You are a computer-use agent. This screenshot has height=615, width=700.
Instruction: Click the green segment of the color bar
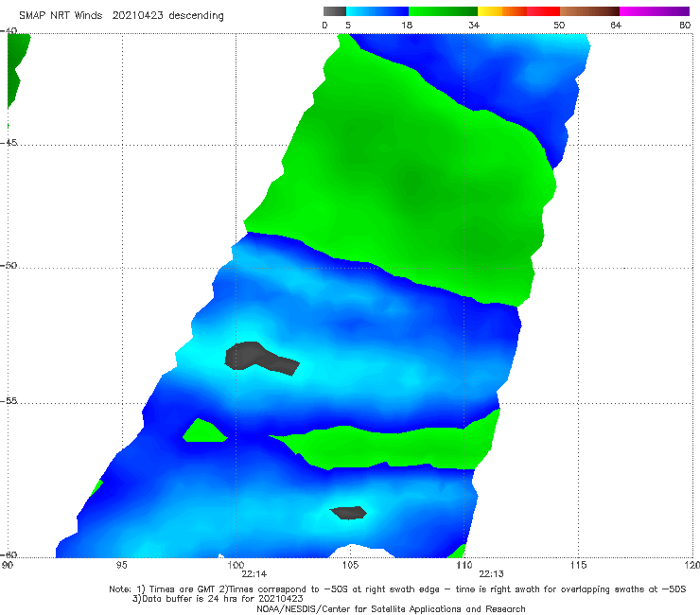pyautogui.click(x=443, y=11)
